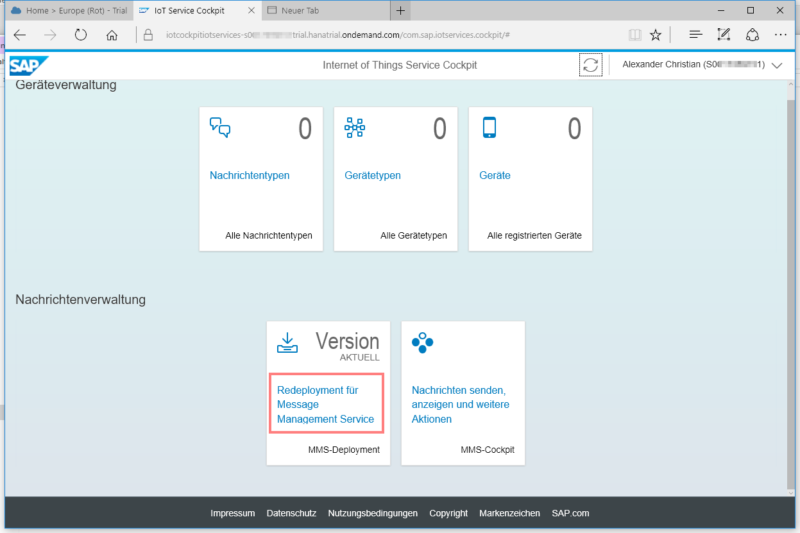Reload the current page
This screenshot has width=800, height=533.
(x=81, y=35)
